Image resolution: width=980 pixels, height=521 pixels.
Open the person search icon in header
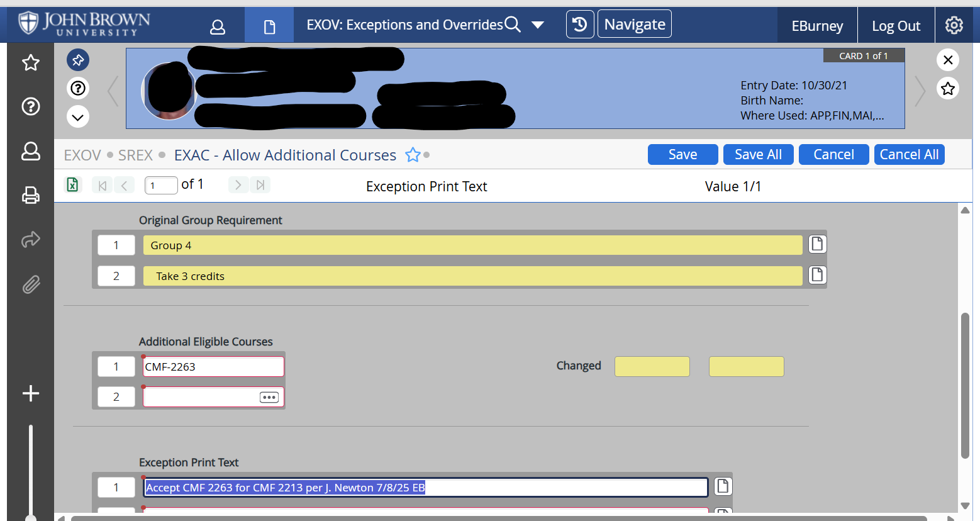click(218, 26)
